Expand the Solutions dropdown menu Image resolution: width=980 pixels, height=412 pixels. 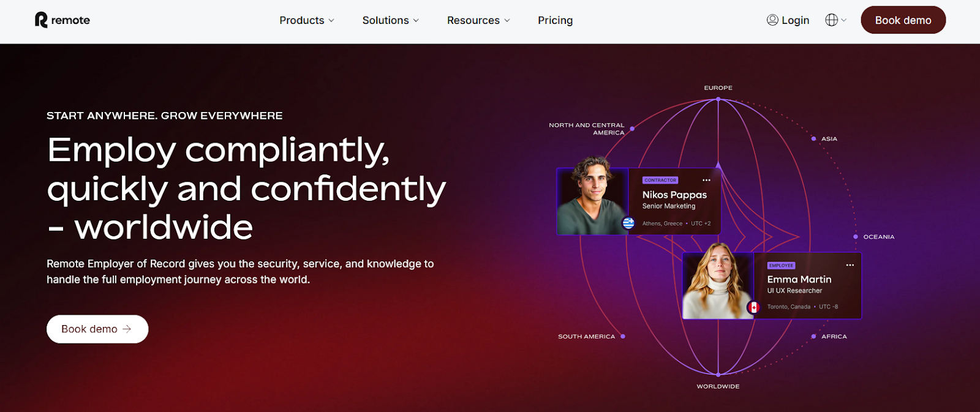[390, 20]
